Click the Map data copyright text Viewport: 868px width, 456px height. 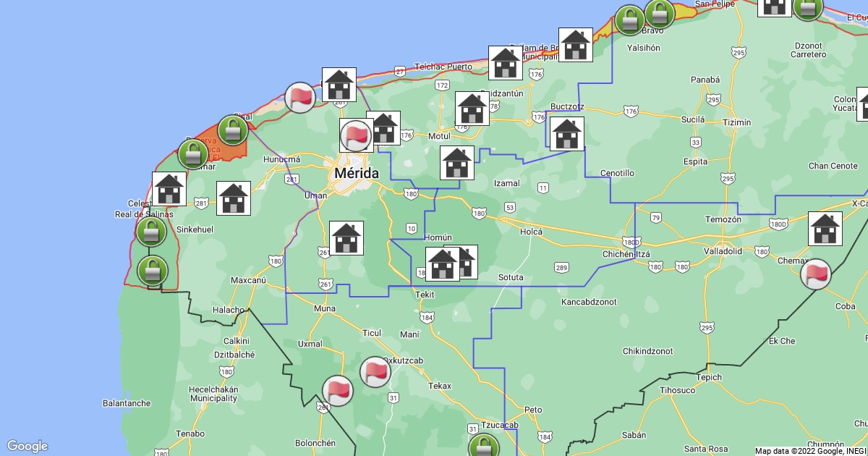click(809, 451)
